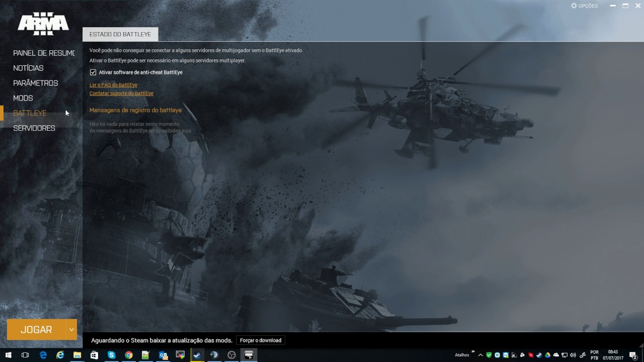This screenshot has height=362, width=644.
Task: Go to Notícias section
Action: pos(28,68)
